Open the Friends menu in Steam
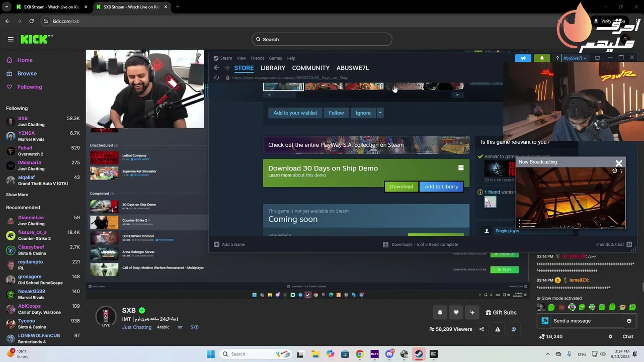Image resolution: width=644 pixels, height=362 pixels. (257, 58)
